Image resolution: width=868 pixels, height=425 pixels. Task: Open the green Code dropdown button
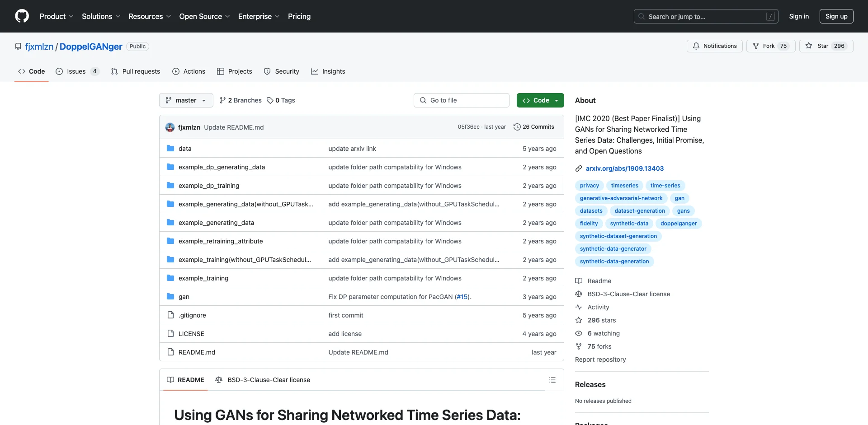540,100
